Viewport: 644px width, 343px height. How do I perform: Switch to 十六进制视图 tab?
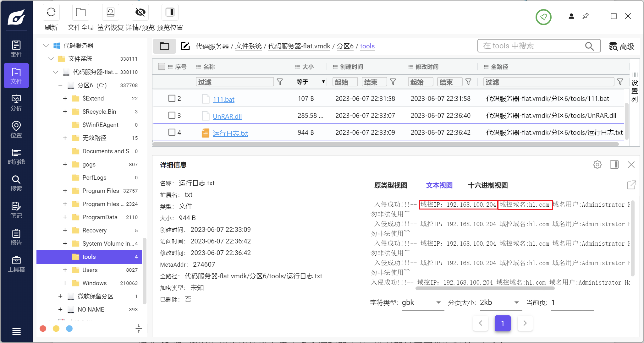pyautogui.click(x=488, y=185)
